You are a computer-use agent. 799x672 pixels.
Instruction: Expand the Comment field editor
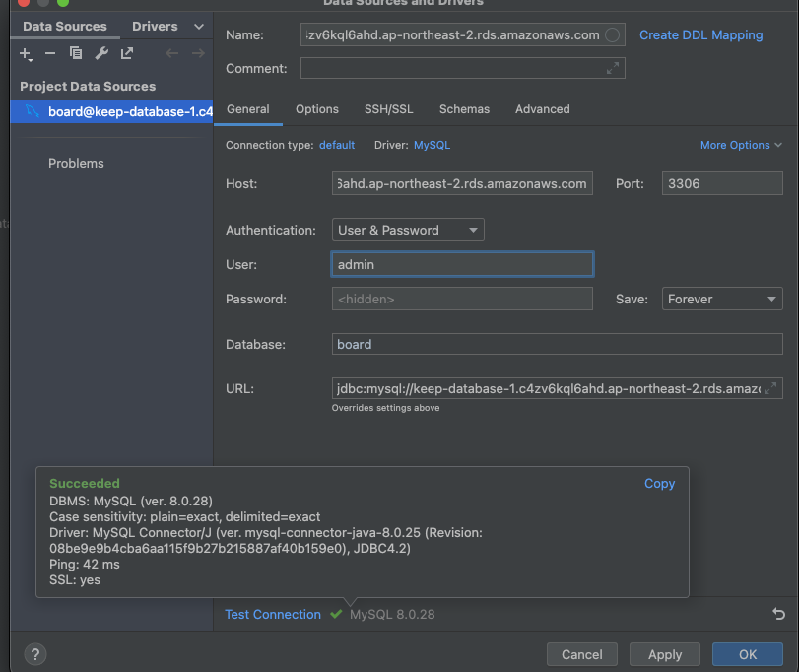click(x=613, y=68)
